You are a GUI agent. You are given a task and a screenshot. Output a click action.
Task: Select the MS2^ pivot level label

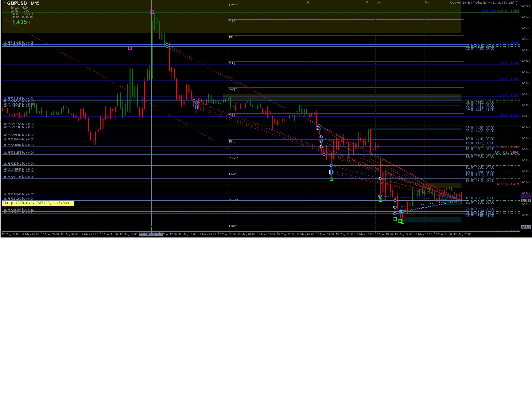click(233, 158)
